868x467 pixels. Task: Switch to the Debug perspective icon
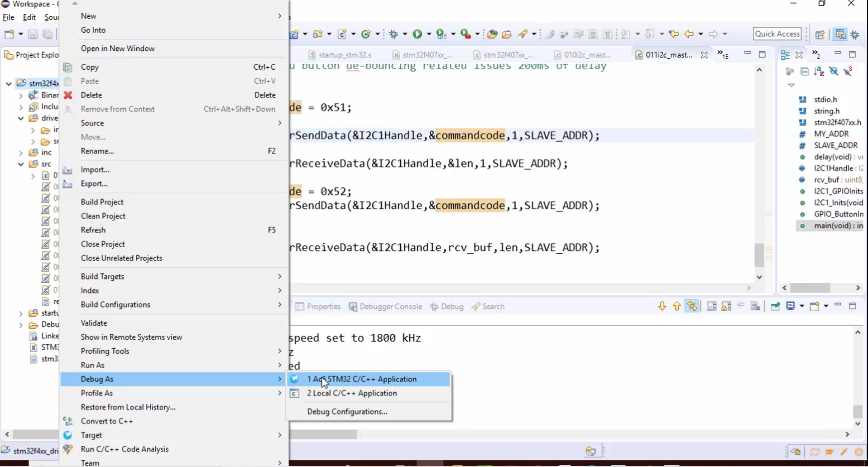click(x=855, y=34)
